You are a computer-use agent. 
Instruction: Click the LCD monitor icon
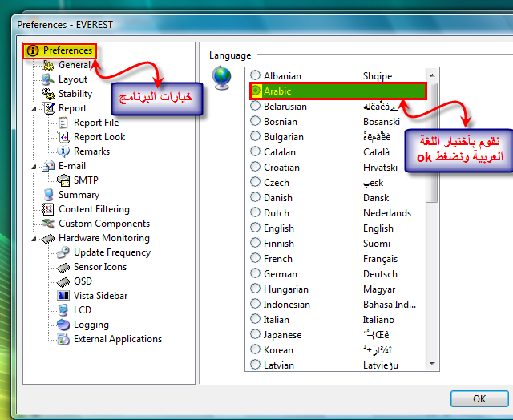click(63, 310)
